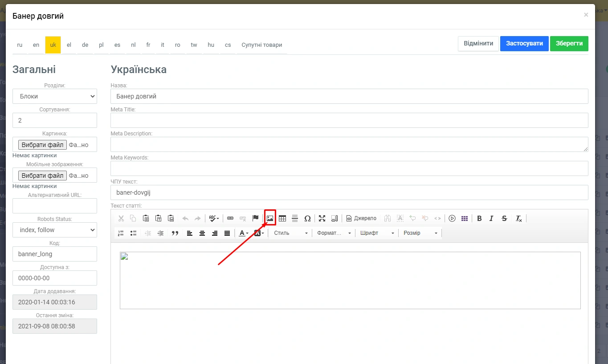The height and width of the screenshot is (364, 608).
Task: Click the insert horizontal line icon
Action: coord(295,218)
